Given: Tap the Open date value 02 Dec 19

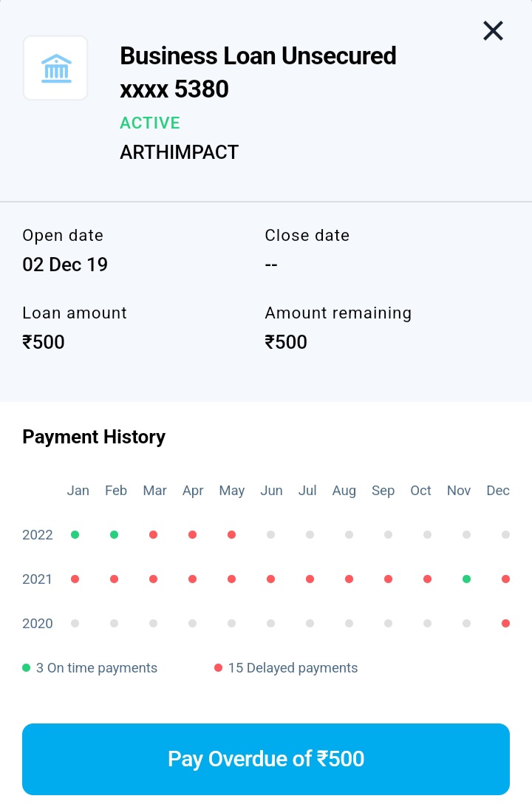Looking at the screenshot, I should (65, 265).
